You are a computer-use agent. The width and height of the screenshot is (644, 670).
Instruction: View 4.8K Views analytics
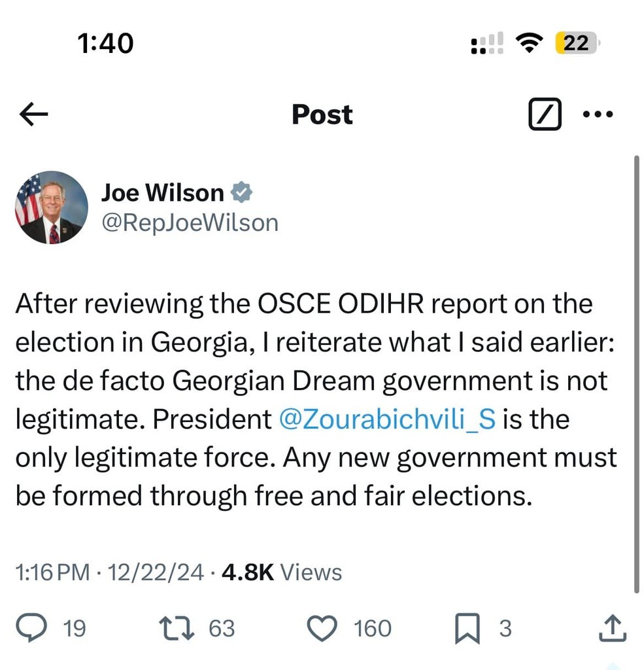coord(280,572)
